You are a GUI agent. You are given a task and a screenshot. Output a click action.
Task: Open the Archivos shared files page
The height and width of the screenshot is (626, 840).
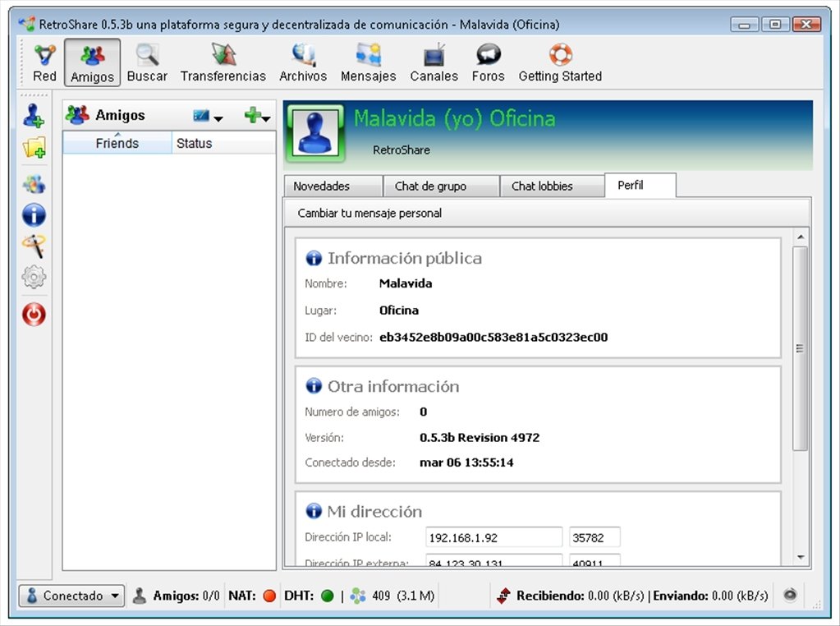[x=303, y=63]
